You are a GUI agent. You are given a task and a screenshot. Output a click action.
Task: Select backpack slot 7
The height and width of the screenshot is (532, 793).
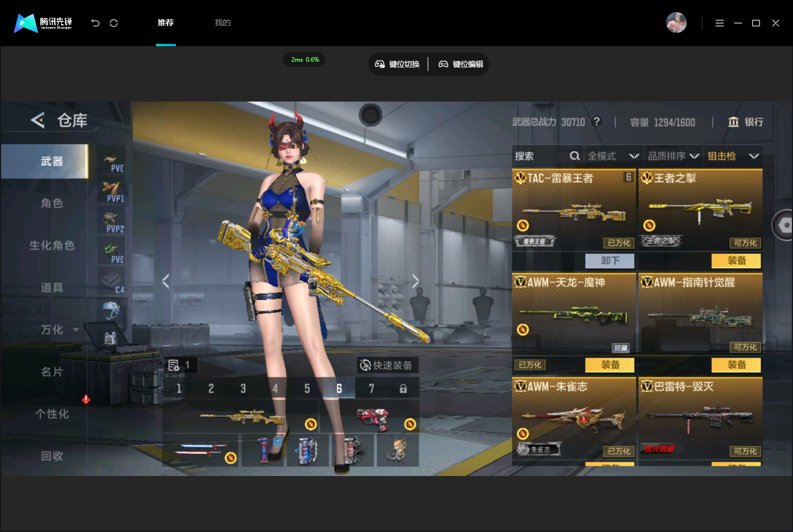click(x=371, y=389)
